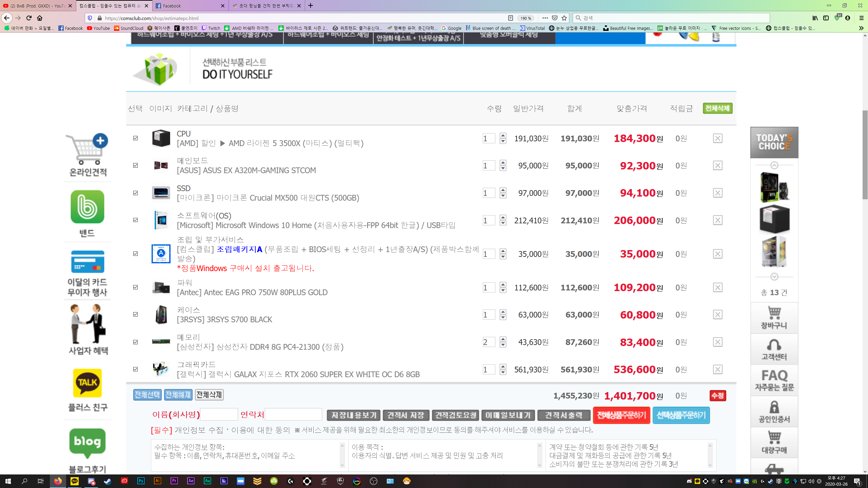Open the YouTube bookmark in bookmarks bar
The height and width of the screenshot is (488, 868).
point(98,28)
